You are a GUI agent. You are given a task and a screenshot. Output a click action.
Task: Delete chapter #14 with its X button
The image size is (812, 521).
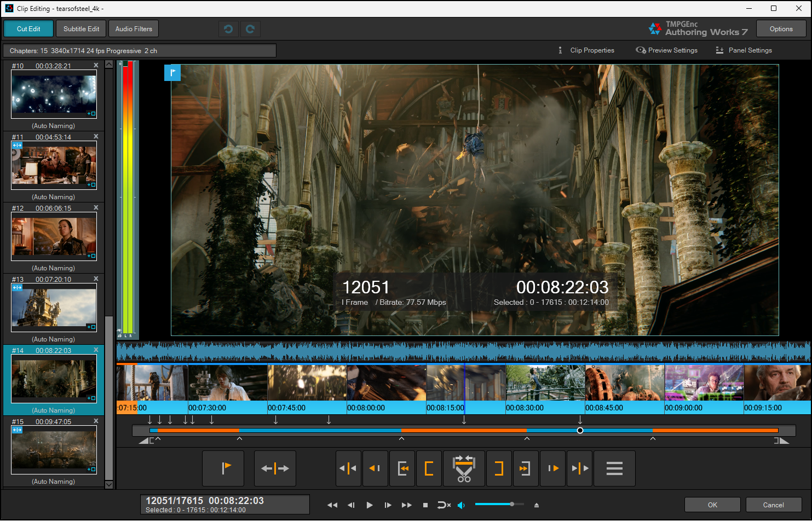[96, 350]
